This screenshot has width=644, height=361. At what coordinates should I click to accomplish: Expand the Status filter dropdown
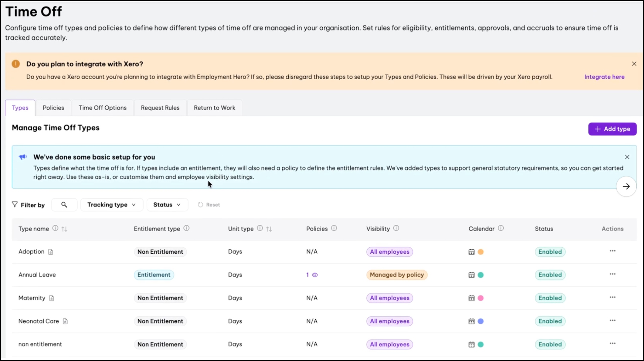click(x=167, y=205)
